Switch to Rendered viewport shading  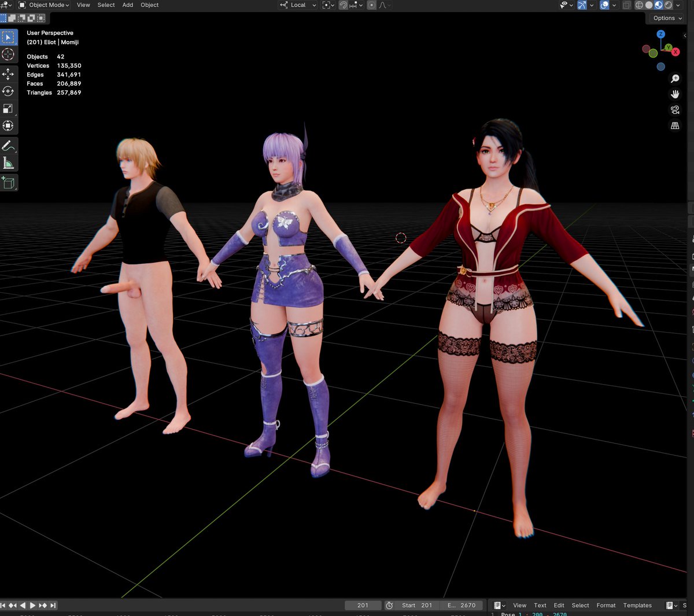click(x=669, y=5)
